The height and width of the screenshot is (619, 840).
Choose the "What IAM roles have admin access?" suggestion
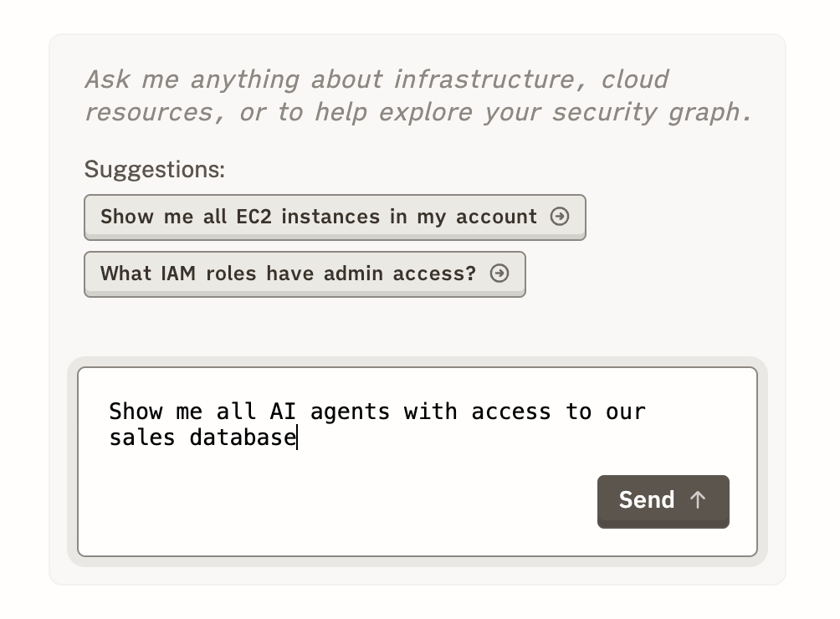(288, 274)
